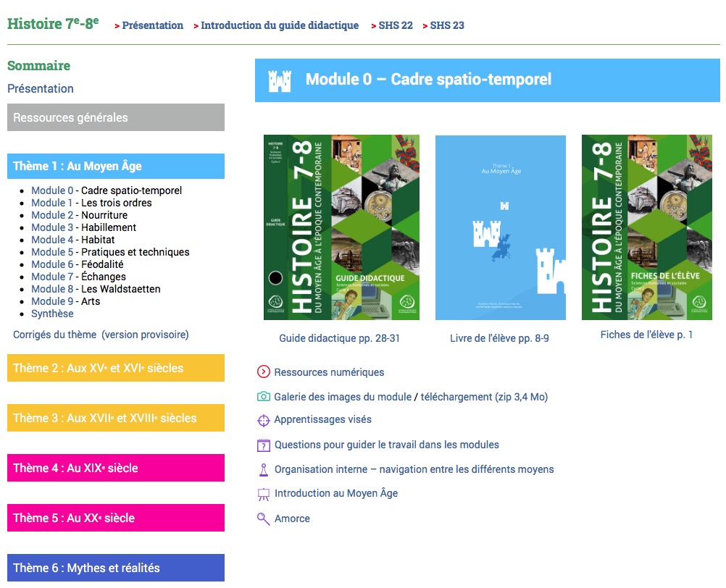726x588 pixels.
Task: Open the Module 6 Féodalité link
Action: [x=53, y=264]
